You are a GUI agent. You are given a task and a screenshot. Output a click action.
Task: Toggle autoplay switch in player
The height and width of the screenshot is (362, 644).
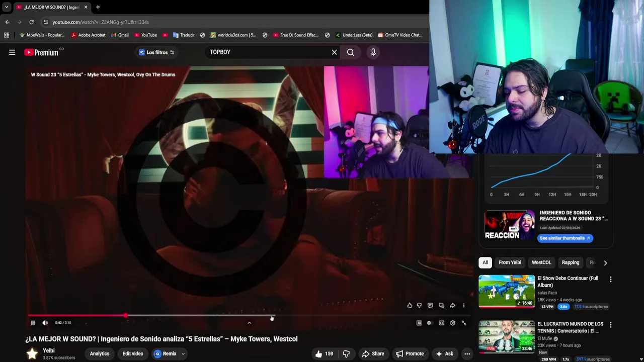[429, 323]
